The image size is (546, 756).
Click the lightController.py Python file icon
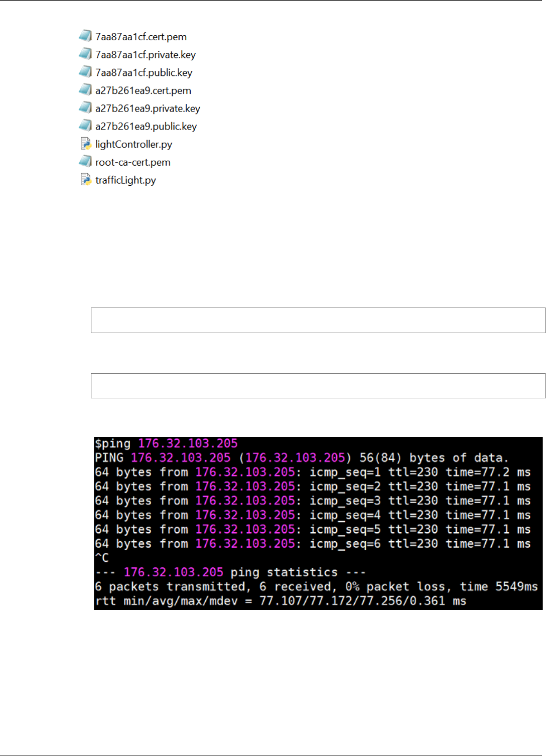(x=86, y=143)
